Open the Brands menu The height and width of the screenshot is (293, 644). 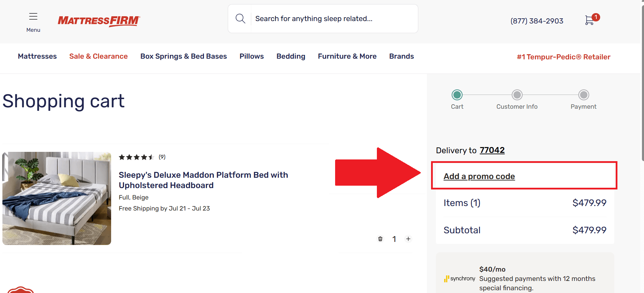(401, 56)
